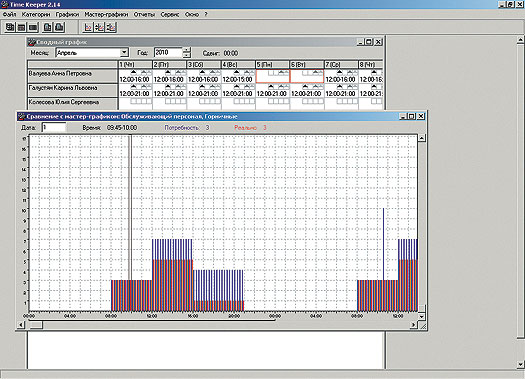Screen dimensions: 525x379
Task: Expand the Месяц dropdown showing Апрель
Action: tap(124, 53)
